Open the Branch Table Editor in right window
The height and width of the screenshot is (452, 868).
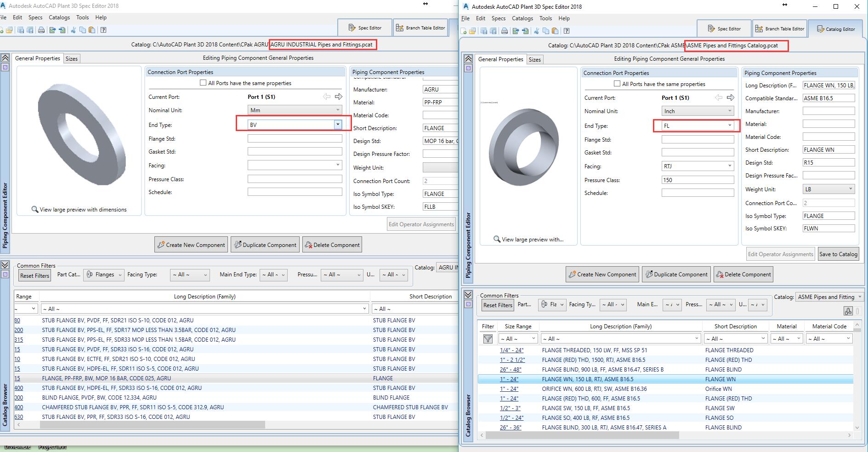click(779, 29)
